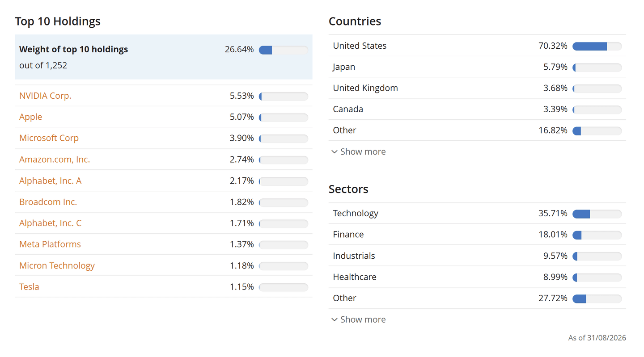Screen dimensions: 644x357
Task: Open the Amazon.com, Inc. holding link
Action: tap(55, 159)
